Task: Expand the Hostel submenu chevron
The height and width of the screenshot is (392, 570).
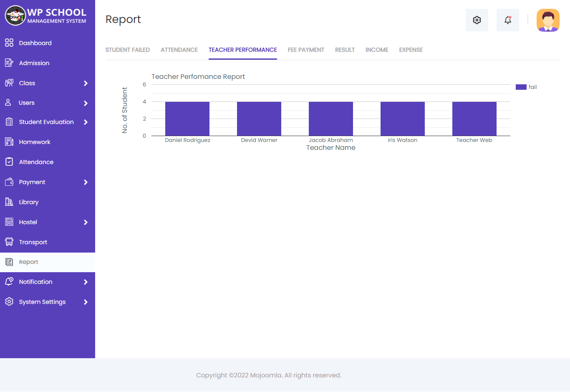Action: click(x=86, y=222)
